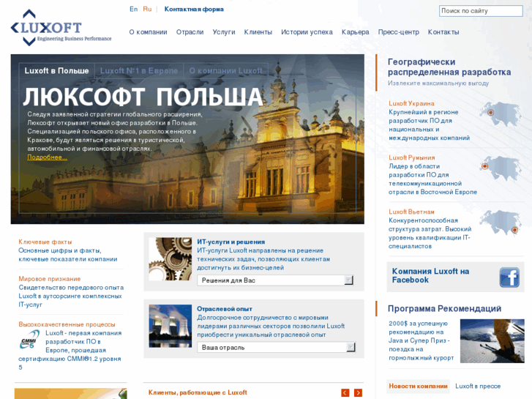532x399 pixels.
Task: Open the Facebook icon
Action: (x=509, y=277)
